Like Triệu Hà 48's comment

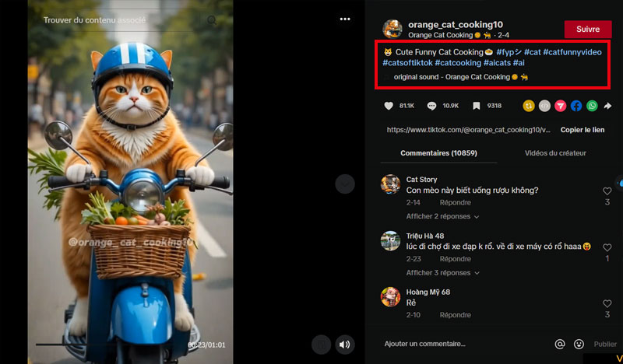(x=607, y=247)
